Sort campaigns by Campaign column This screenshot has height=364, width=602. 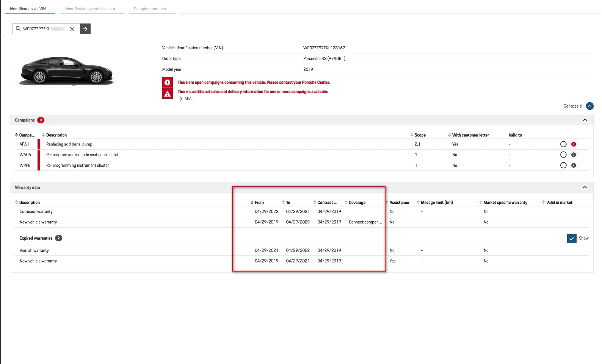tap(25, 135)
